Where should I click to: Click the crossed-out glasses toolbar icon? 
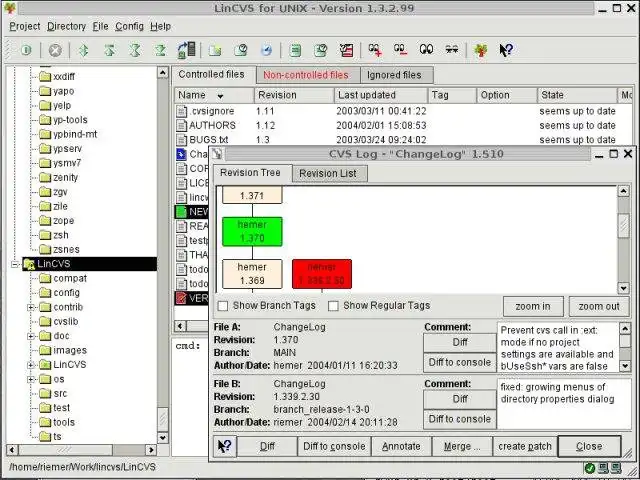451,50
